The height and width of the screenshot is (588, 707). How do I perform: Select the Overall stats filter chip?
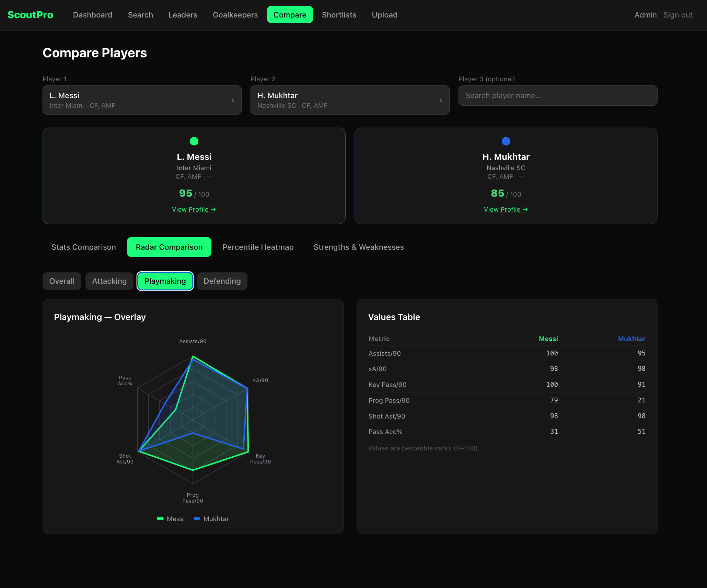[x=62, y=281]
